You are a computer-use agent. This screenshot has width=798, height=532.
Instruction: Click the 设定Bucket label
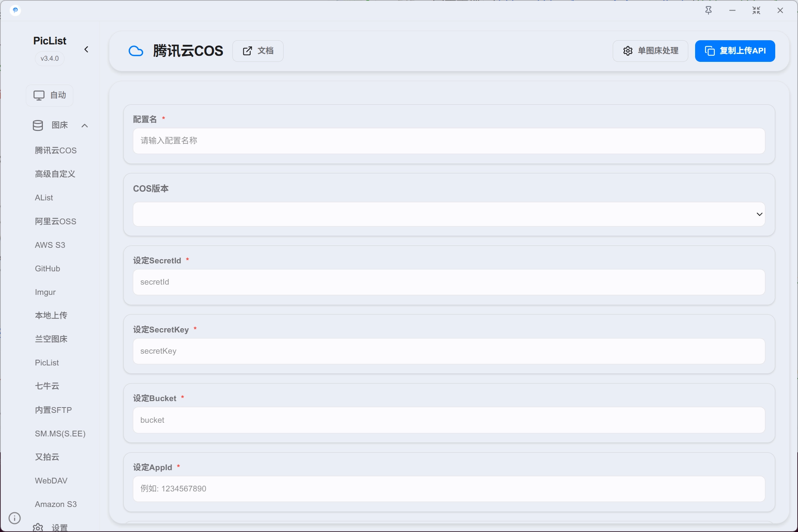155,398
